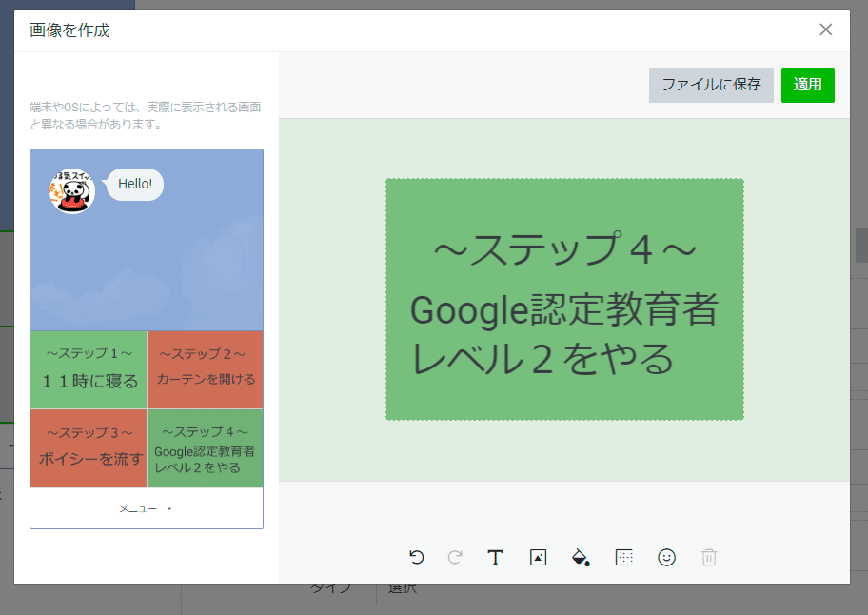Screen dimensions: 868x615
Task: Choose the paint bucket fill icon
Action: [581, 558]
